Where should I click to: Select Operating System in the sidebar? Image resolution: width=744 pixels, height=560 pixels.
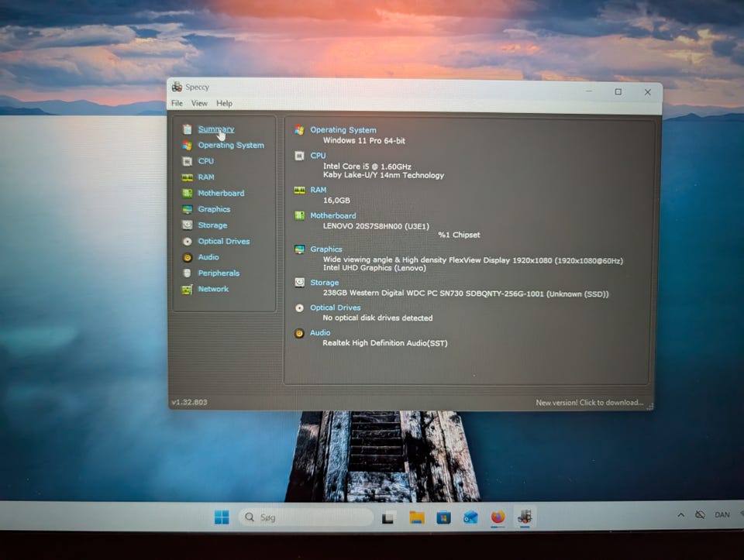(x=231, y=145)
